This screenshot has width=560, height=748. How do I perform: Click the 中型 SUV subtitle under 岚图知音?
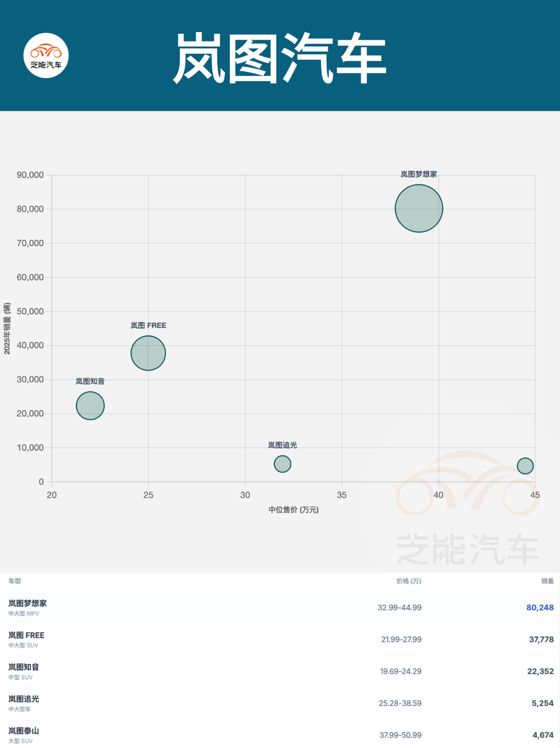click(x=20, y=677)
